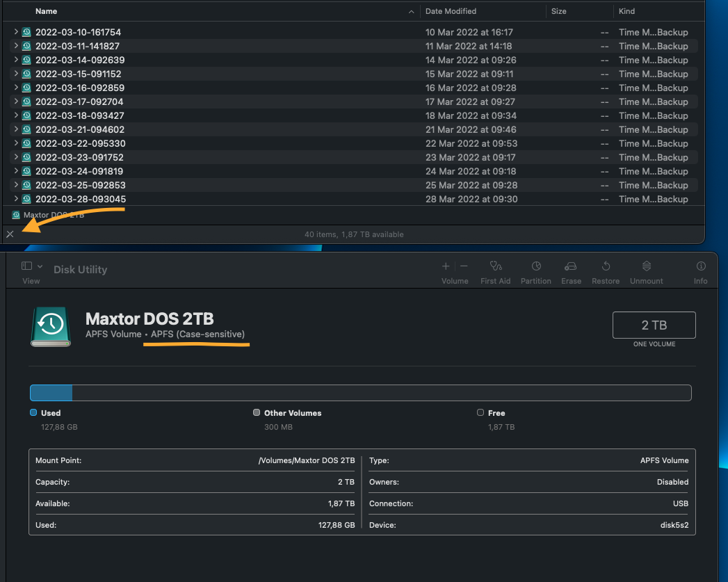Click the Free legend swatch

point(480,412)
